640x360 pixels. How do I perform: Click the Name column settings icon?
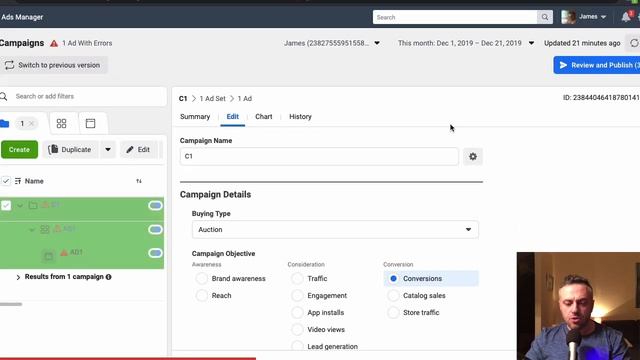coord(18,181)
